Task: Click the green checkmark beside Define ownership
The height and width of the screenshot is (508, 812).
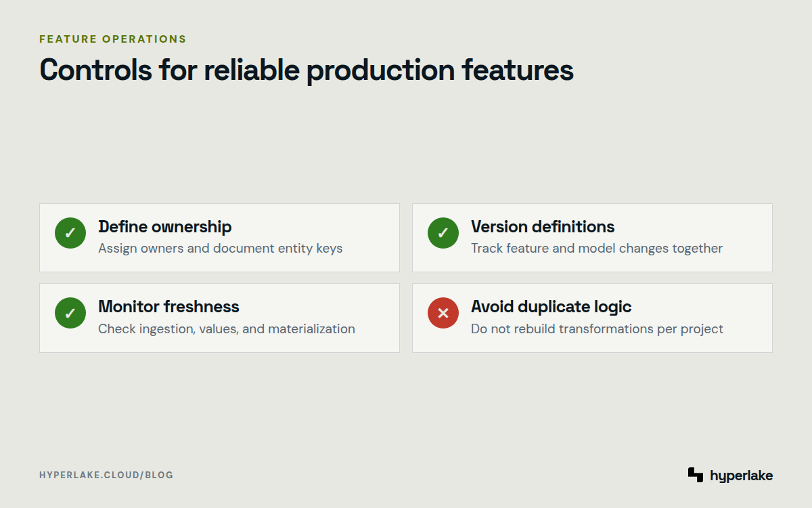Action: click(x=70, y=233)
